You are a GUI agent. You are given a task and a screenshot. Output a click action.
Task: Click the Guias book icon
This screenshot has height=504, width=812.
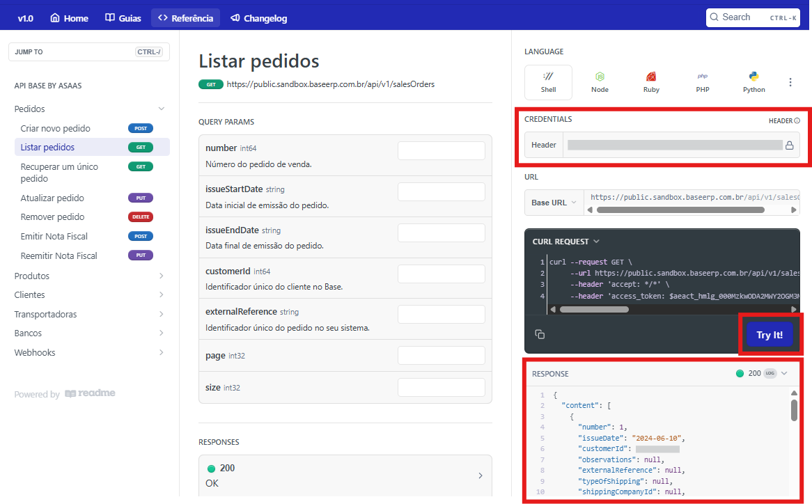tap(110, 18)
